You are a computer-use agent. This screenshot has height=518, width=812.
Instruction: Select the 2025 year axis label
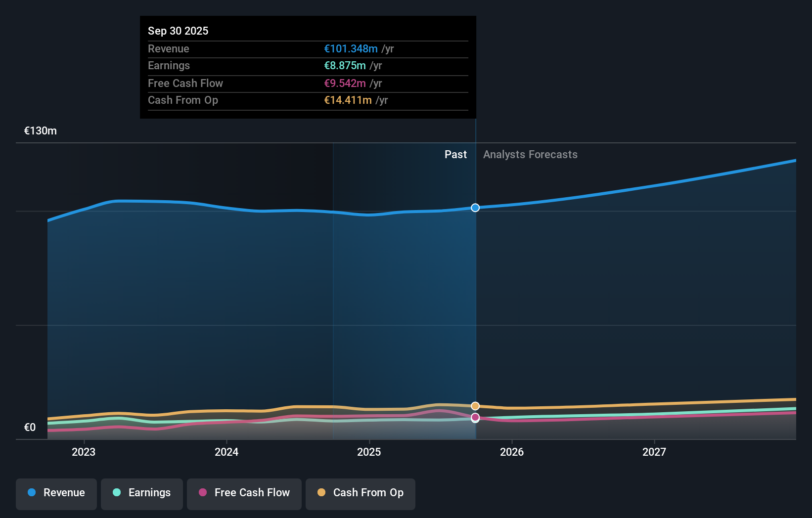[x=369, y=452]
